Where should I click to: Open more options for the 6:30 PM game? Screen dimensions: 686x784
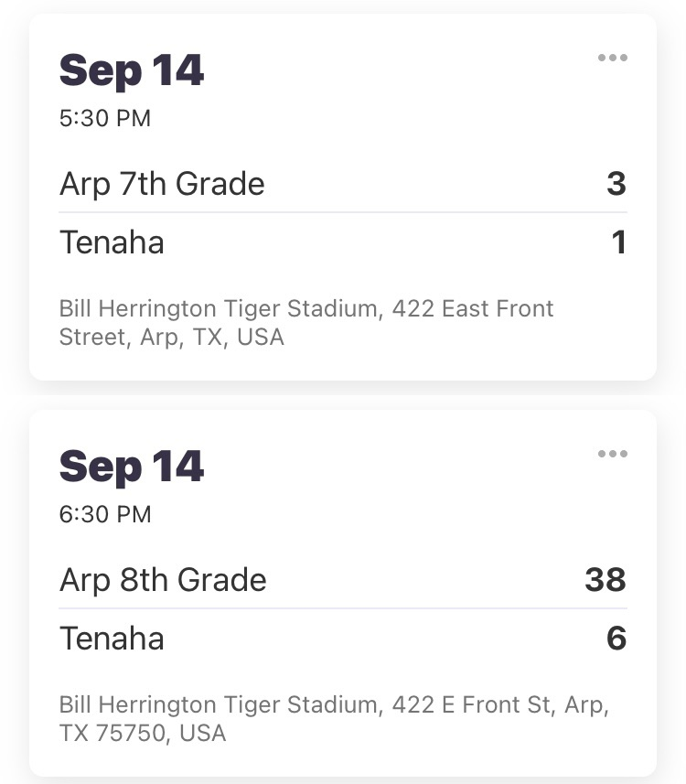point(612,454)
